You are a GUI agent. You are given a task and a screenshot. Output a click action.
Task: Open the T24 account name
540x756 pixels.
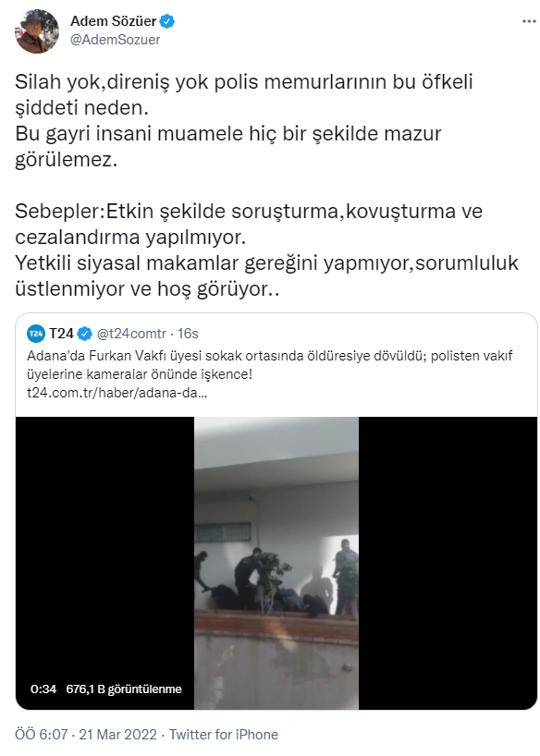point(61,333)
